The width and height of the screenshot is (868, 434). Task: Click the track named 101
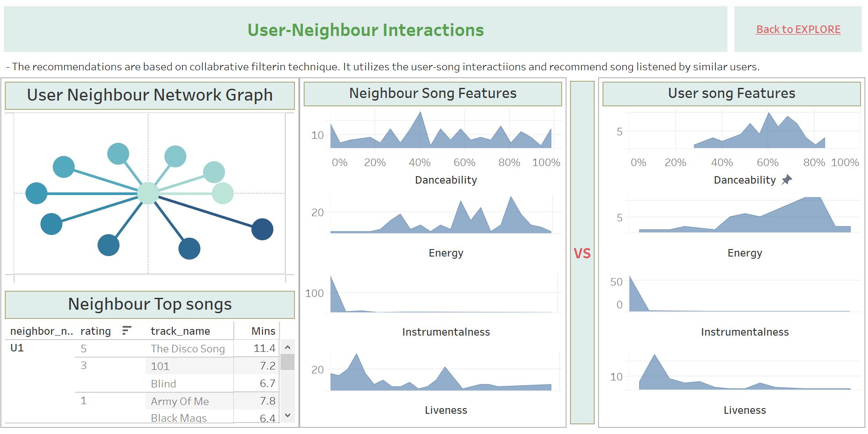click(160, 366)
